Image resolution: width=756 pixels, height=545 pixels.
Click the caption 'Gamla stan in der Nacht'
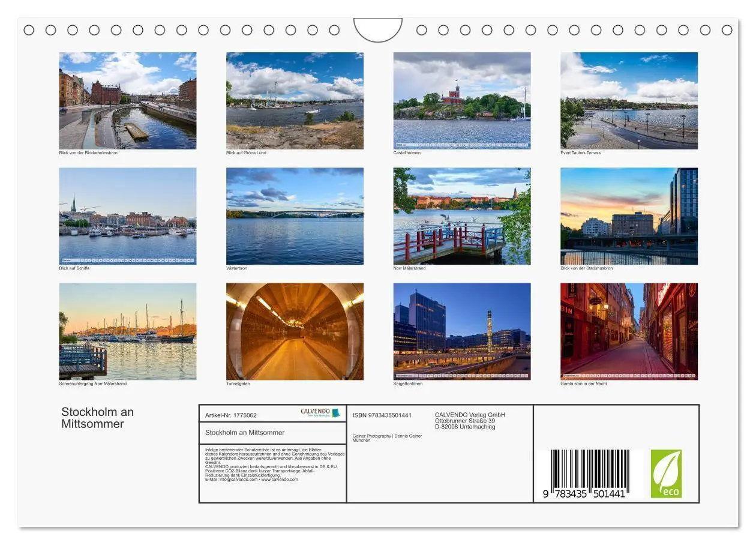point(583,384)
